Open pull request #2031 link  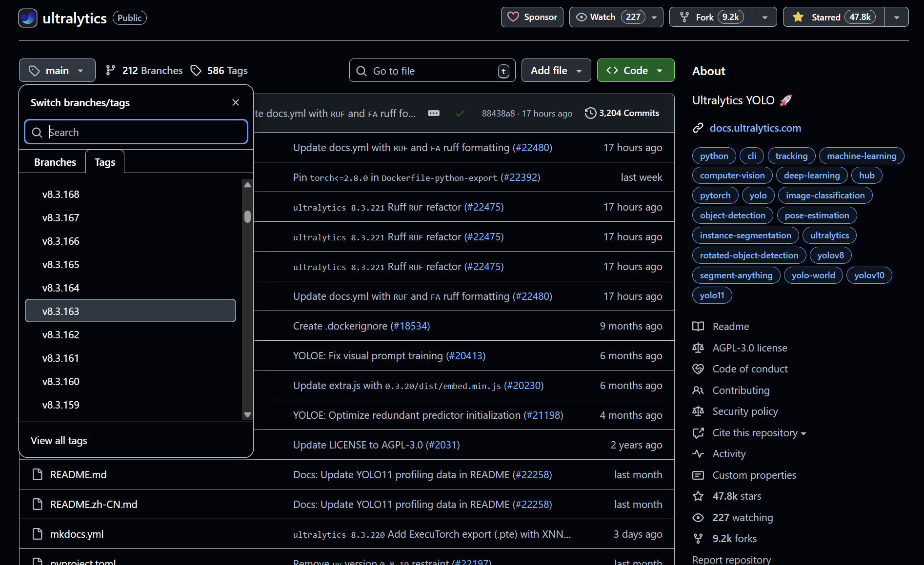pyautogui.click(x=443, y=445)
